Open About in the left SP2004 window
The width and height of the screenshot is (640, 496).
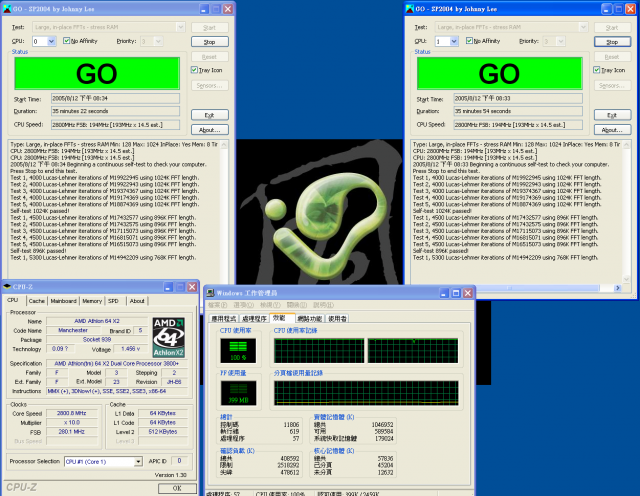(x=210, y=130)
